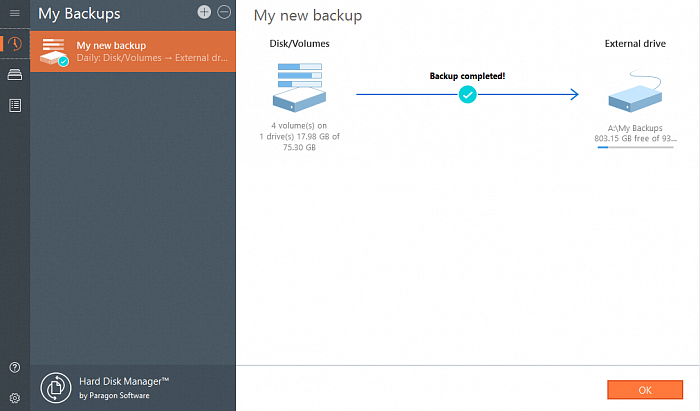700x411 pixels.
Task: Click the OK button
Action: (x=644, y=389)
